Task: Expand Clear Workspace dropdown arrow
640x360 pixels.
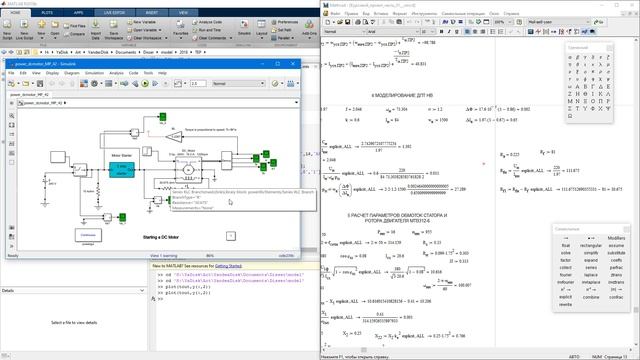Action: pos(166,38)
